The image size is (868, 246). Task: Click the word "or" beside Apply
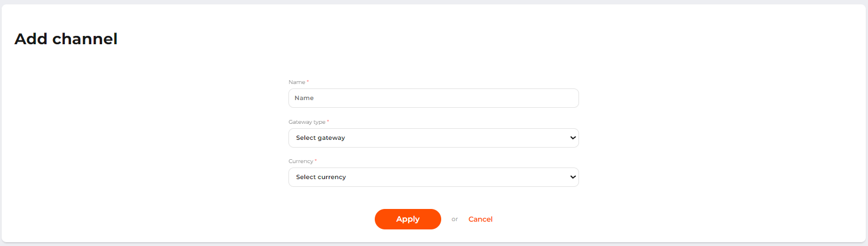tap(454, 219)
